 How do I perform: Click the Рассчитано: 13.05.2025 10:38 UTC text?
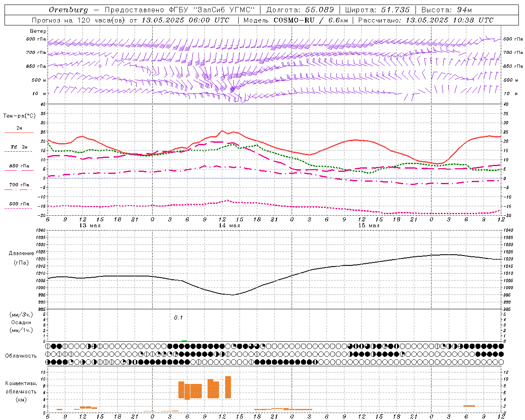426,20
